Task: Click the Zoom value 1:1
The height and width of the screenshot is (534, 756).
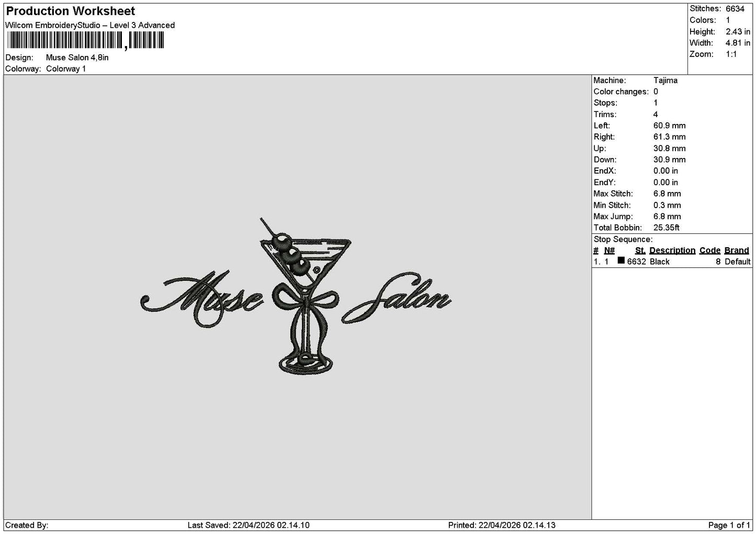Action: tap(731, 54)
